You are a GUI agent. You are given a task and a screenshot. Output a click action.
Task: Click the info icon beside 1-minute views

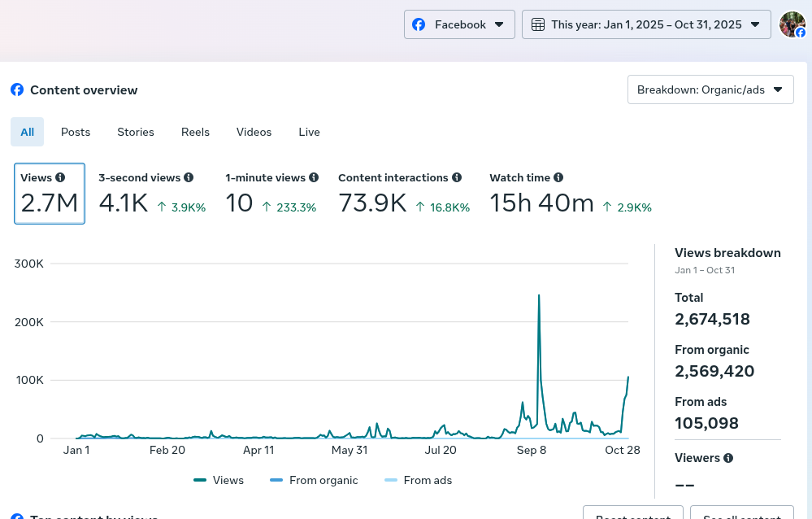314,177
